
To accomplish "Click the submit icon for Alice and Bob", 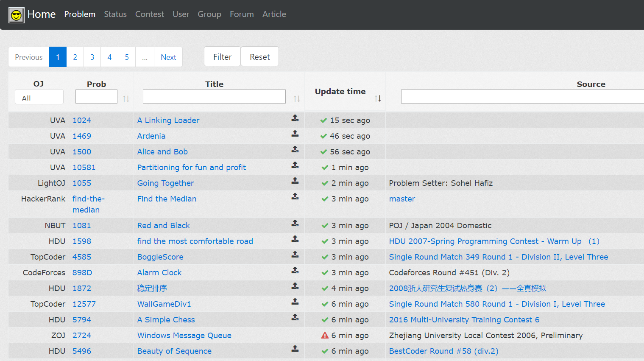I will 295,149.
